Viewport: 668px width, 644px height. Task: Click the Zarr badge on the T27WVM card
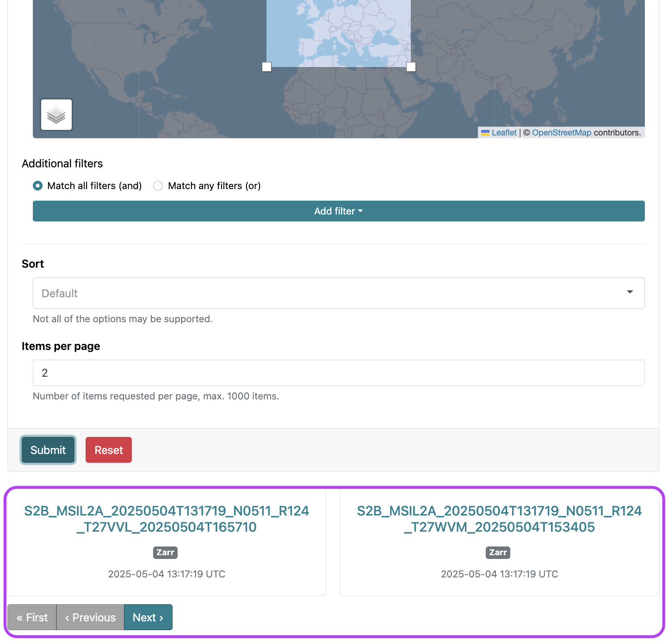click(498, 552)
